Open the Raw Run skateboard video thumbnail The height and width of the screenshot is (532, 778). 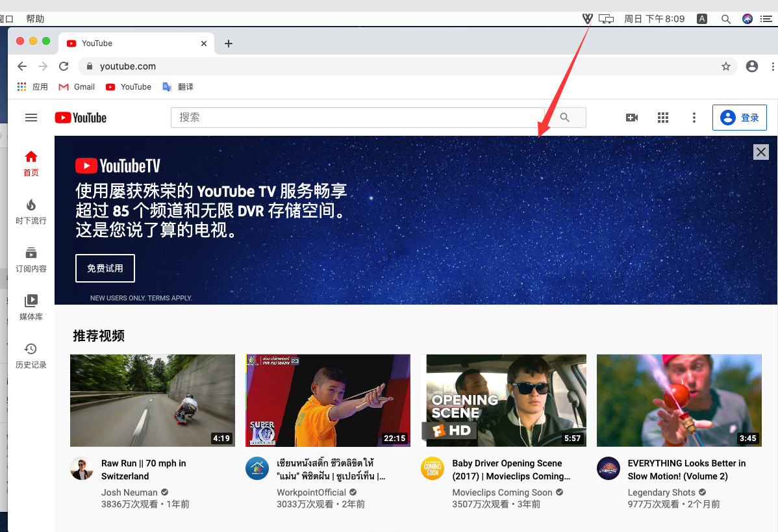pos(153,401)
